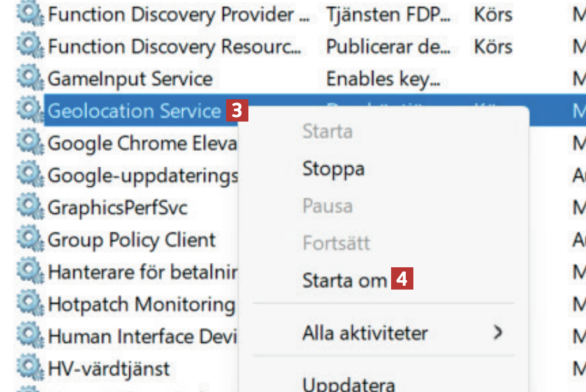Screen dimensions: 586x392
Task: Select Starta om from context menu
Action: point(345,279)
